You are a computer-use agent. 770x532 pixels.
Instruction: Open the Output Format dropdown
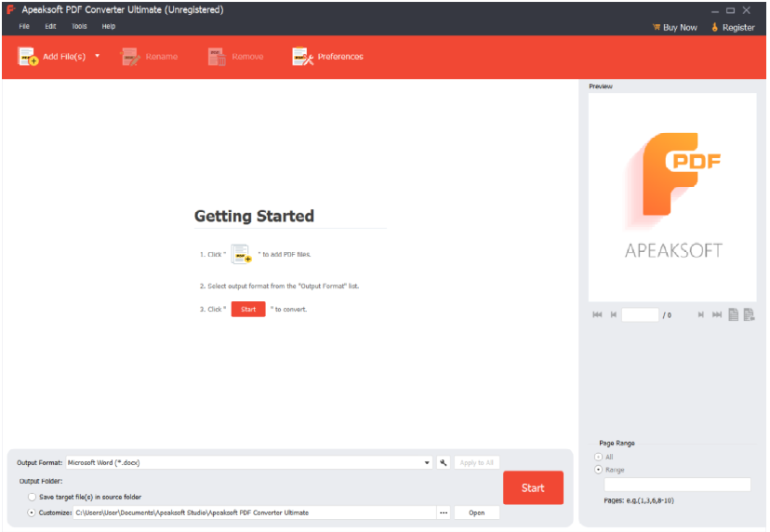coord(249,462)
